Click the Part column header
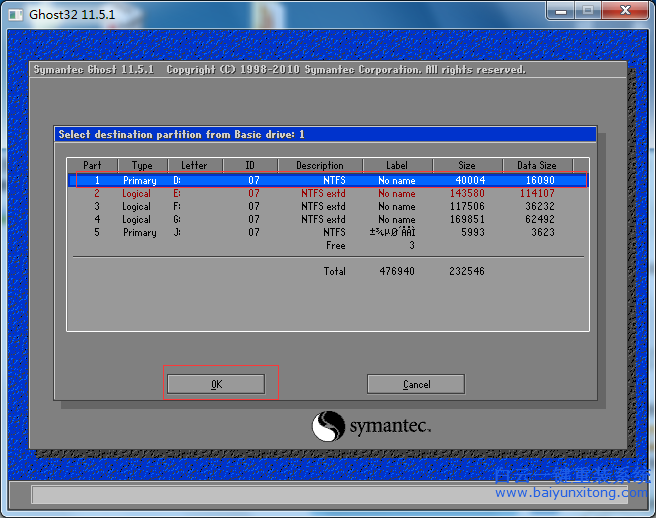This screenshot has height=518, width=656. (92, 166)
